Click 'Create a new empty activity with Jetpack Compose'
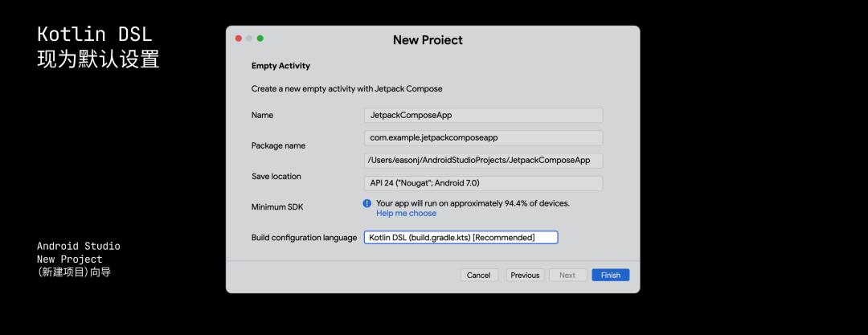Screen dimensions: 868x335 [x=346, y=88]
